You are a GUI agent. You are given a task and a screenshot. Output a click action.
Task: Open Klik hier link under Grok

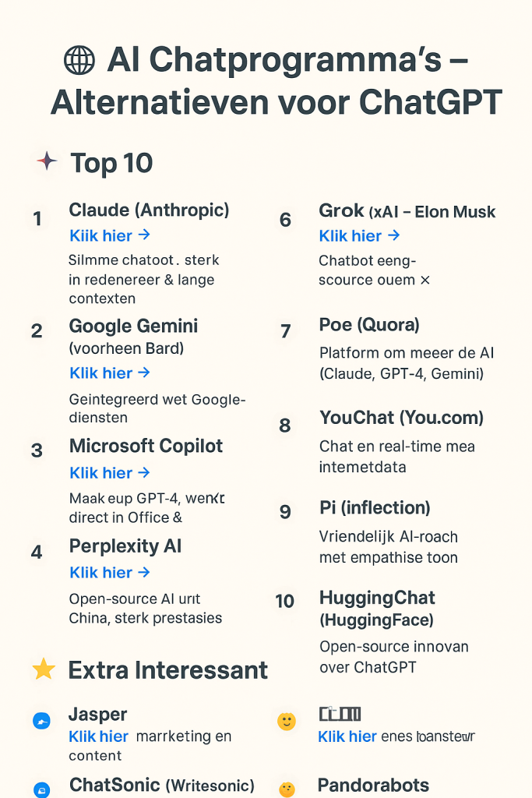pyautogui.click(x=351, y=235)
